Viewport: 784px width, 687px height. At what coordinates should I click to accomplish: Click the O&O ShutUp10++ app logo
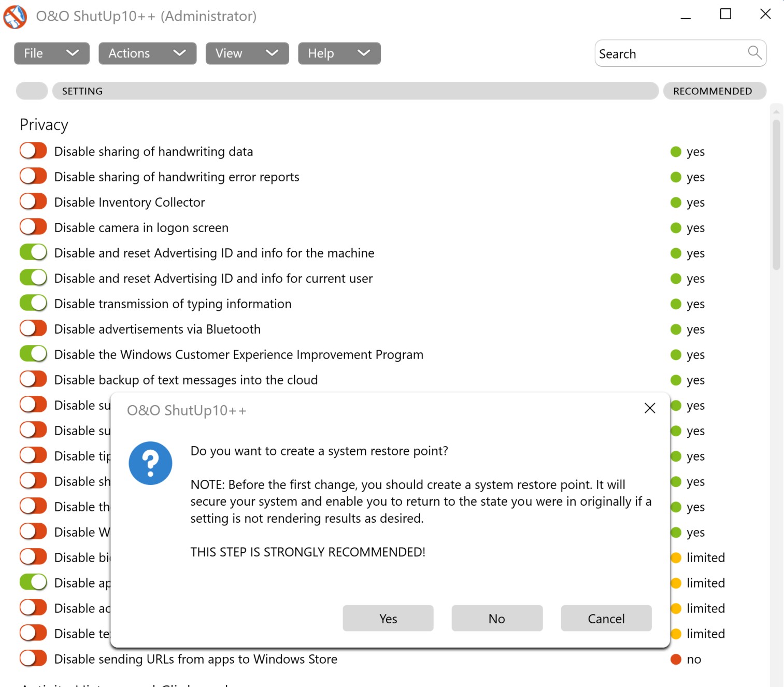15,17
